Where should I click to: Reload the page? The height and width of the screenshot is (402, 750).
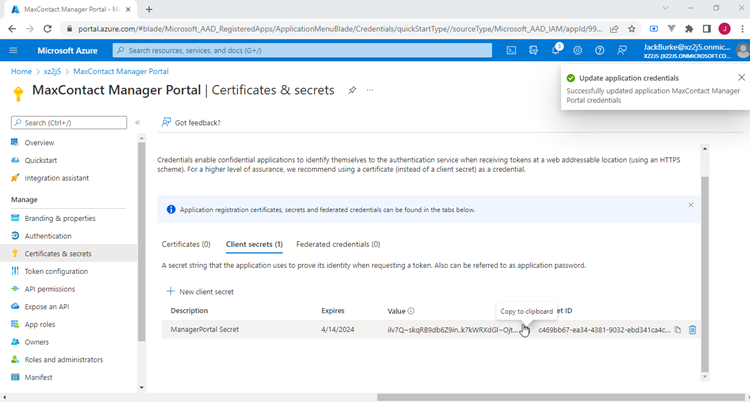[47, 29]
